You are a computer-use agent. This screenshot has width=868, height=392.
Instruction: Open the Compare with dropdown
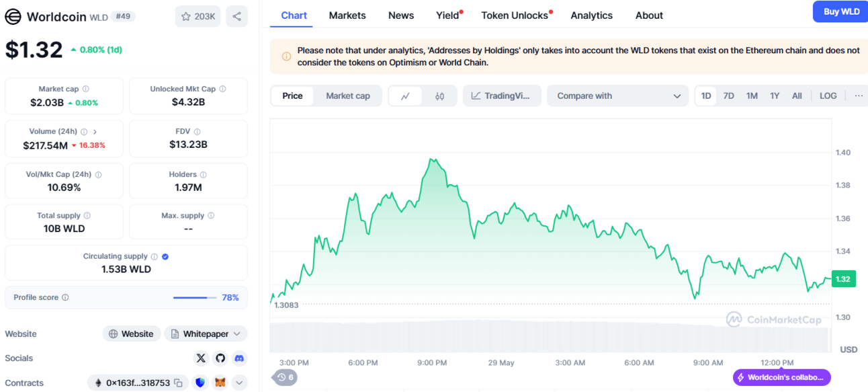coord(618,96)
